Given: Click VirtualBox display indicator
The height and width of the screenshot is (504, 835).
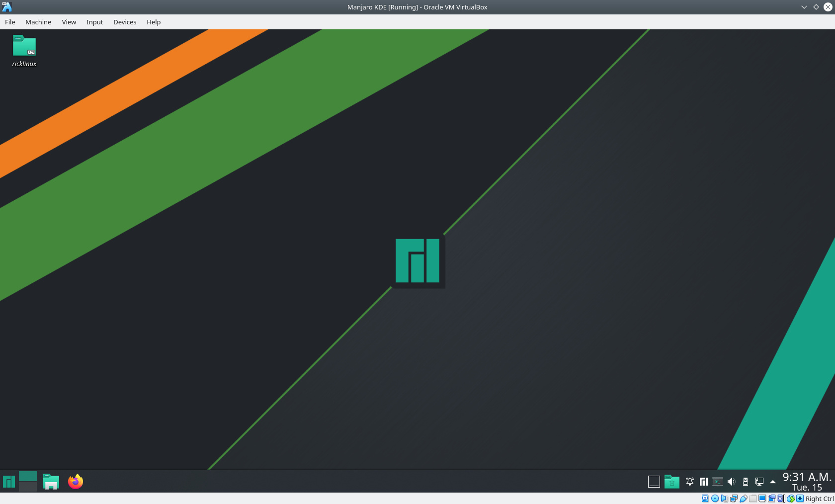Looking at the screenshot, I should pyautogui.click(x=762, y=499).
